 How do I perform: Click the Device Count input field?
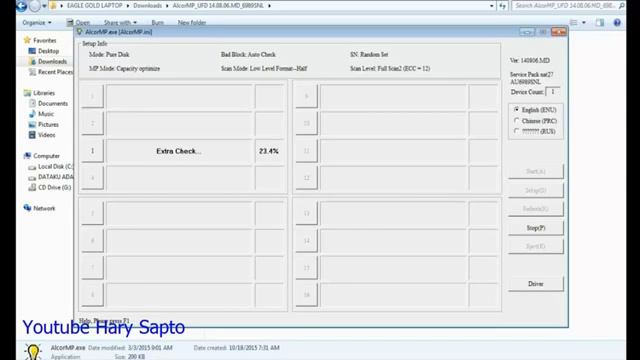[x=553, y=92]
